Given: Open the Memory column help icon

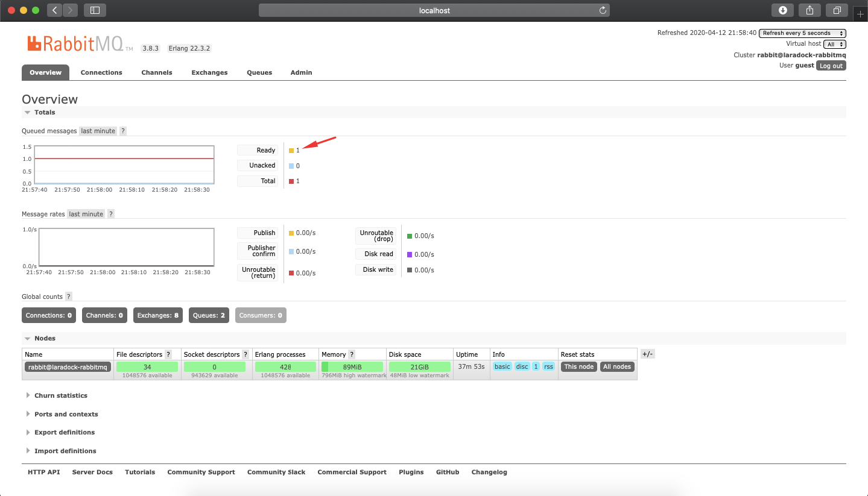Looking at the screenshot, I should coord(352,354).
